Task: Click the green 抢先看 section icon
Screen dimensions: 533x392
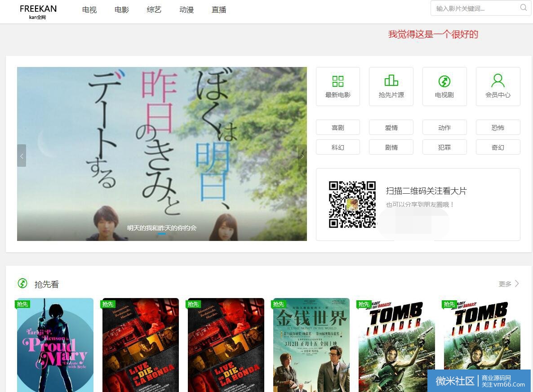Action: pyautogui.click(x=22, y=283)
